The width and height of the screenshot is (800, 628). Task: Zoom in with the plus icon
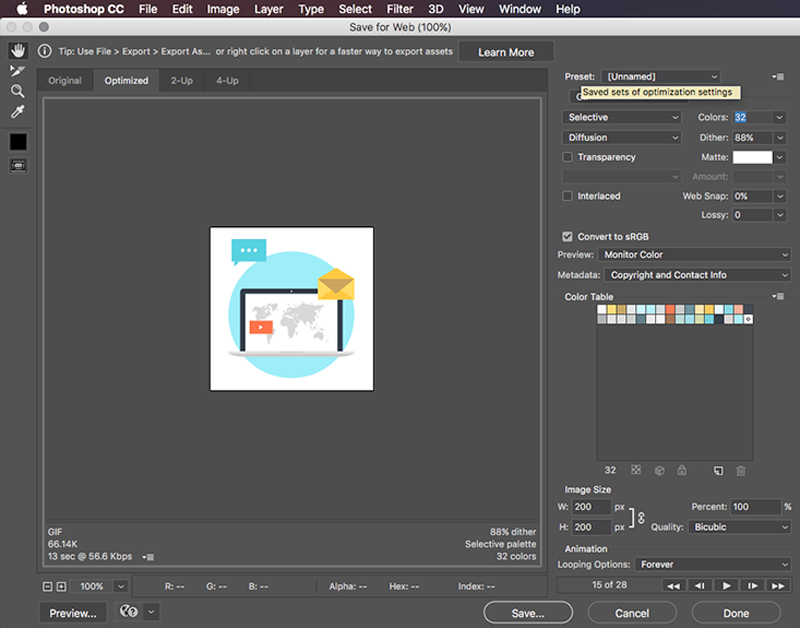pos(61,587)
